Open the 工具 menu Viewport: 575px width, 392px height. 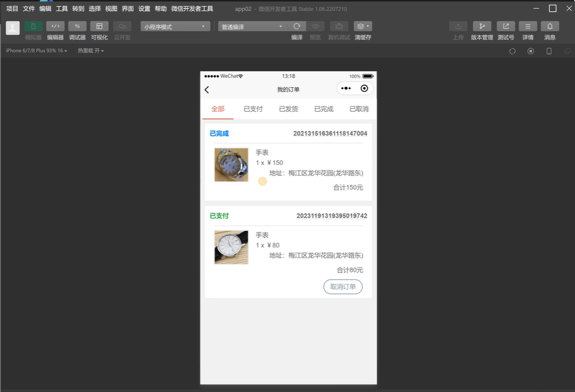(x=62, y=9)
